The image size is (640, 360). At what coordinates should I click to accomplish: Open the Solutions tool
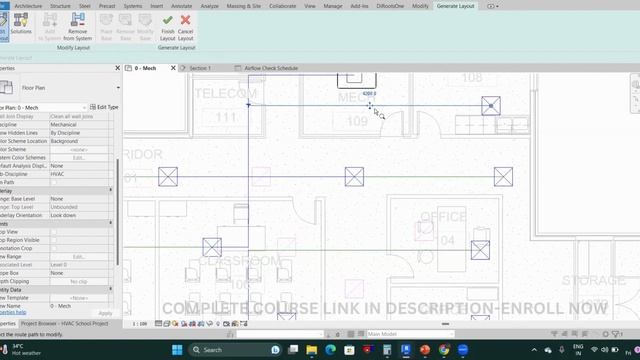21,23
